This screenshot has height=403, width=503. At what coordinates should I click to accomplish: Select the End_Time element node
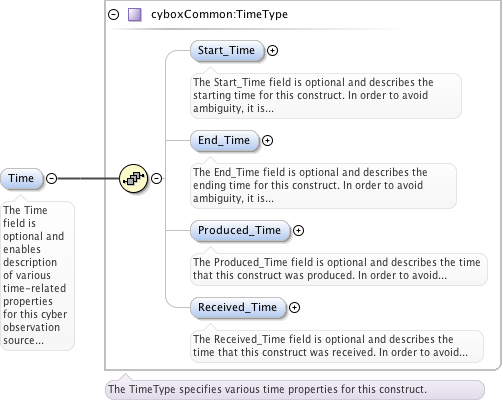[224, 140]
